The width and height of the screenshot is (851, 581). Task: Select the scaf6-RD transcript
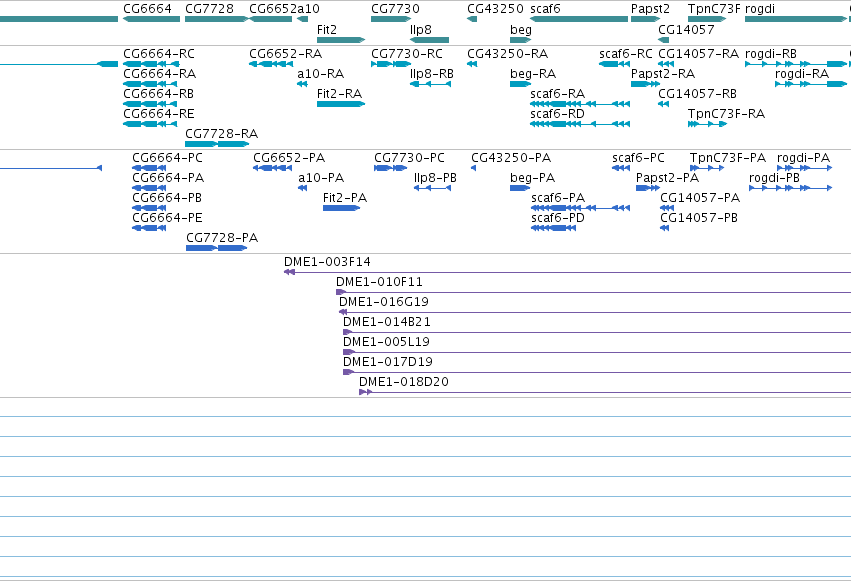pos(580,124)
